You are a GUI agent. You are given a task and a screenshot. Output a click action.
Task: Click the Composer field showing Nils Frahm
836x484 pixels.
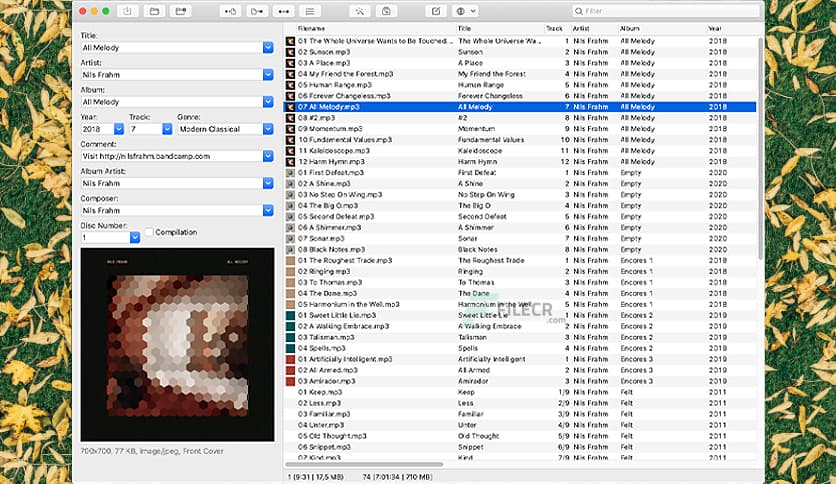tap(172, 211)
